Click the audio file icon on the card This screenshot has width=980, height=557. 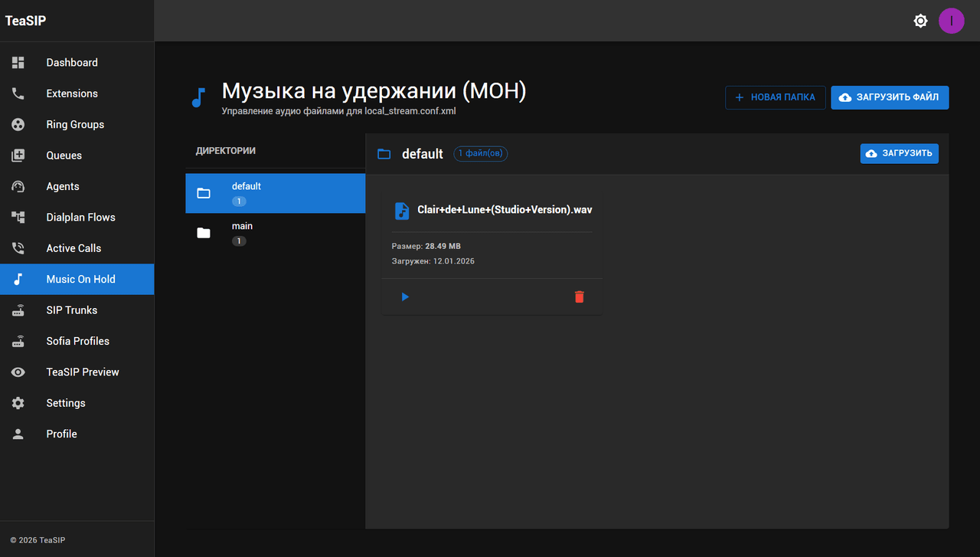(402, 211)
